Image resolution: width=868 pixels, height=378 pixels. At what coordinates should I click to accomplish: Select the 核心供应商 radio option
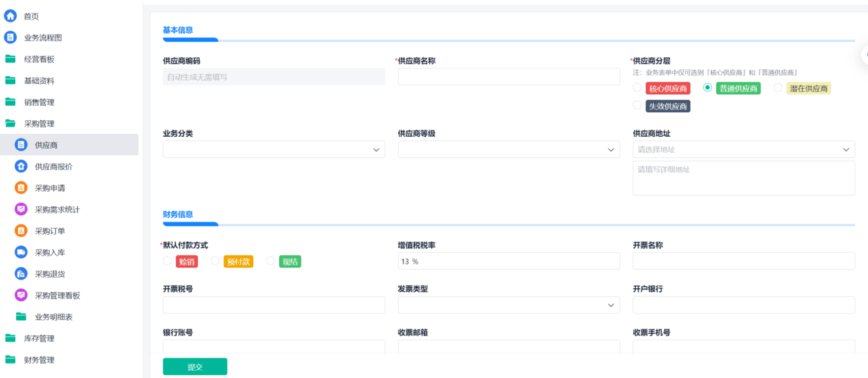637,88
